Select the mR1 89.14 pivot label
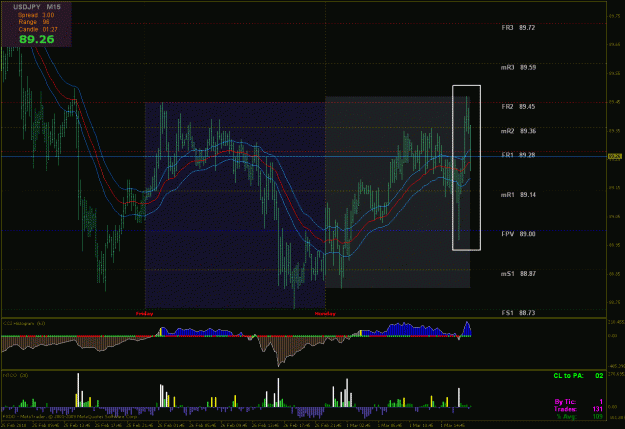The height and width of the screenshot is (429, 625). click(518, 195)
